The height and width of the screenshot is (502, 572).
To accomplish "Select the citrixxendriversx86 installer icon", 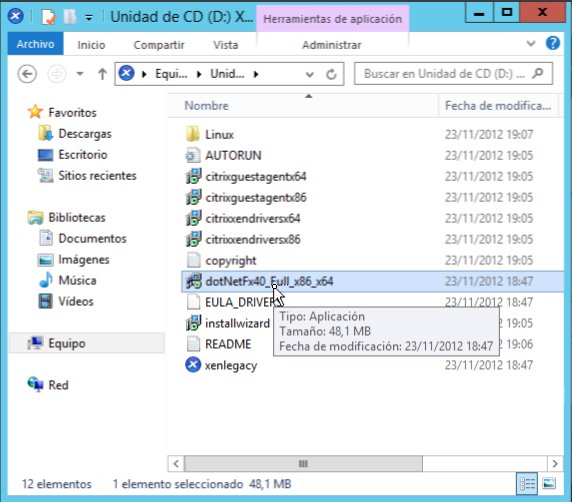I will 193,239.
